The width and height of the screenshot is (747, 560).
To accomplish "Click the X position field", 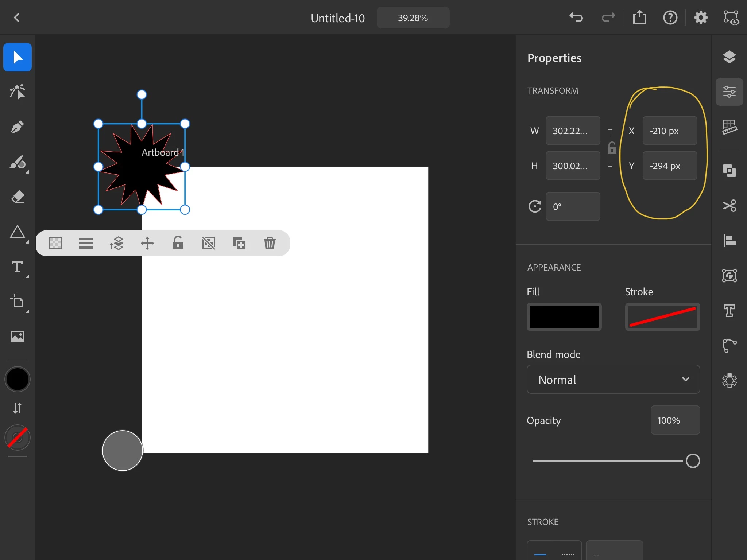I will (x=669, y=131).
